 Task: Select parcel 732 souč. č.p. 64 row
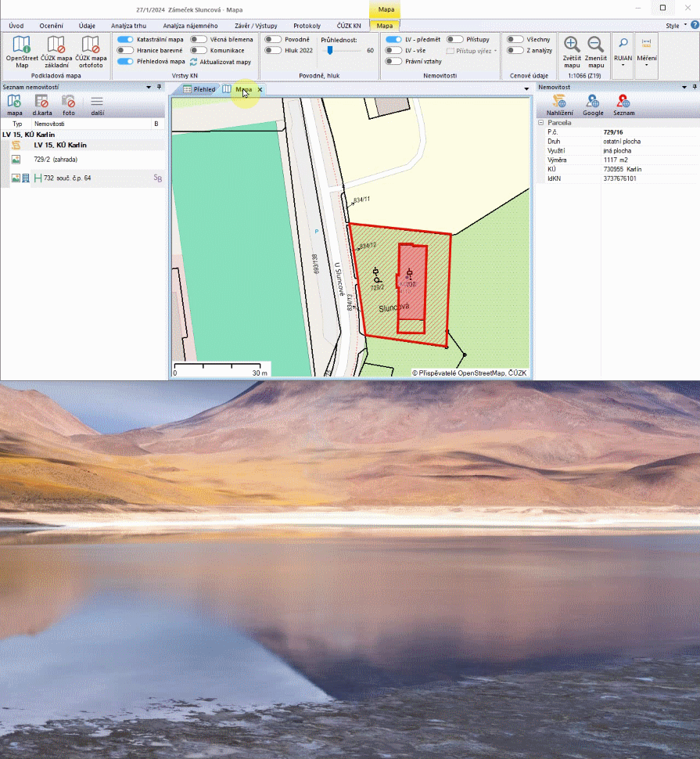pyautogui.click(x=83, y=178)
